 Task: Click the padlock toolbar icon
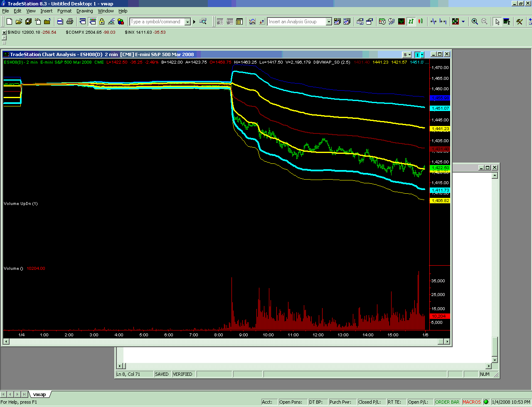pyautogui.click(x=102, y=22)
